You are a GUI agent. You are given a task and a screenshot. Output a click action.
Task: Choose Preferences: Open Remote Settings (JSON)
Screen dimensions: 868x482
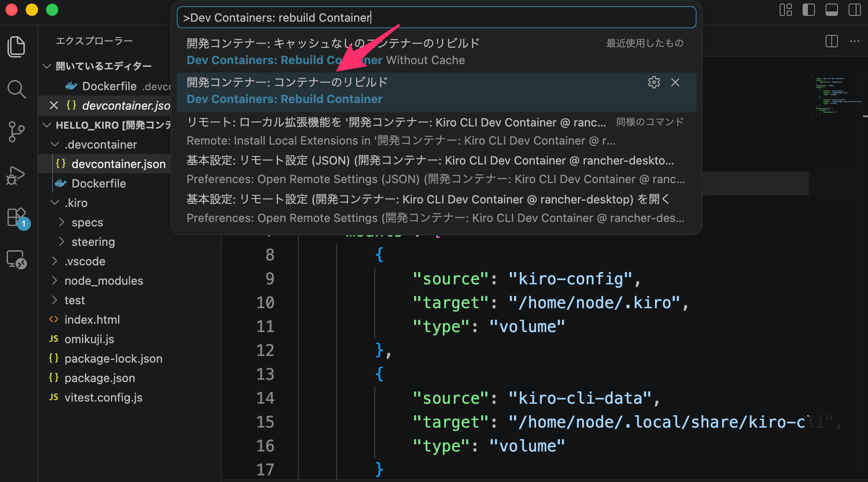[398, 169]
